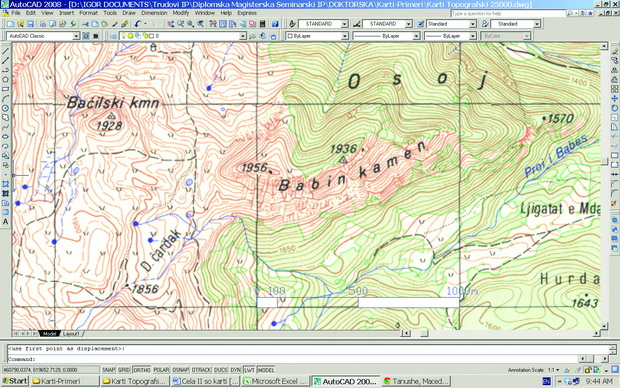Open the Draw menu
Viewport: 620px width, 388px height.
coord(129,13)
